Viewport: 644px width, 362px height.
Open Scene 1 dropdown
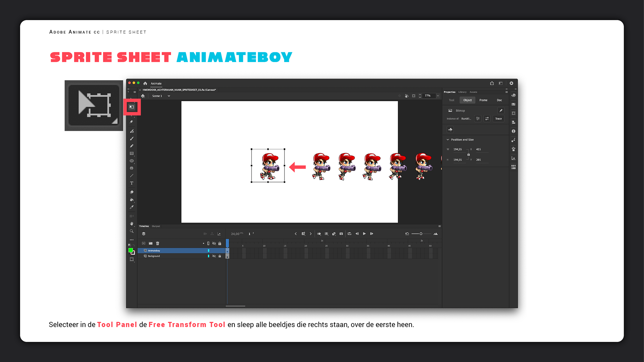click(169, 96)
